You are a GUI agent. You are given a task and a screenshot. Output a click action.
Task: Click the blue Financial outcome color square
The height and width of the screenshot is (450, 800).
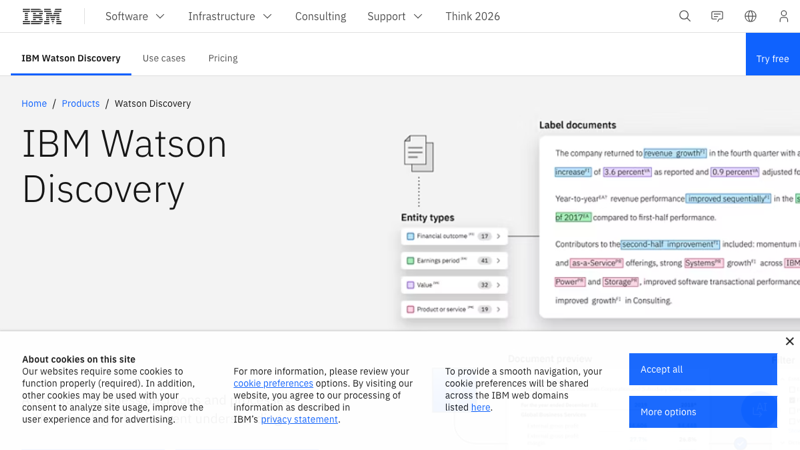[x=410, y=236]
